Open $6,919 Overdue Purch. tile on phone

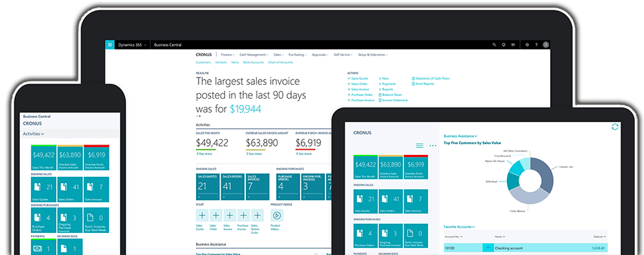click(96, 157)
